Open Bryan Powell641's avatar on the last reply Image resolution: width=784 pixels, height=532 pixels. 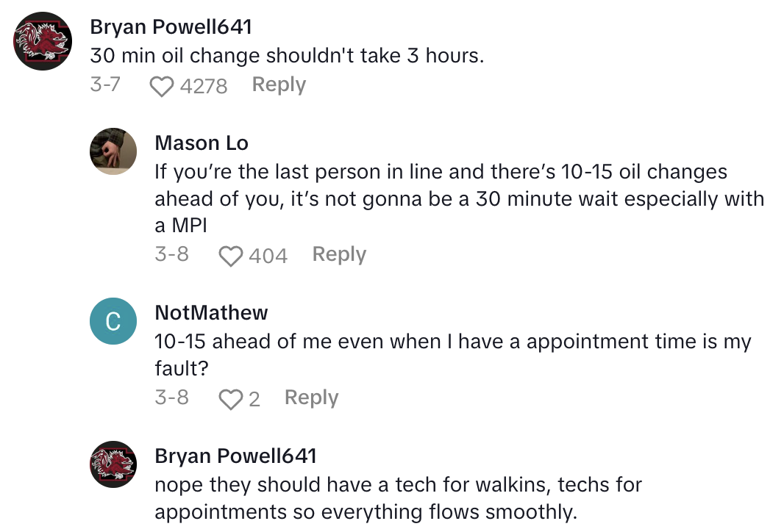[x=113, y=464]
